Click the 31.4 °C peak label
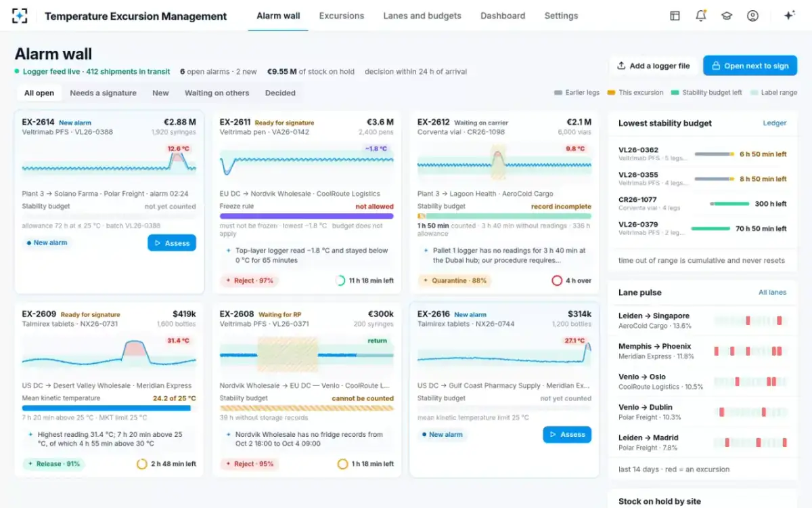 coord(179,341)
